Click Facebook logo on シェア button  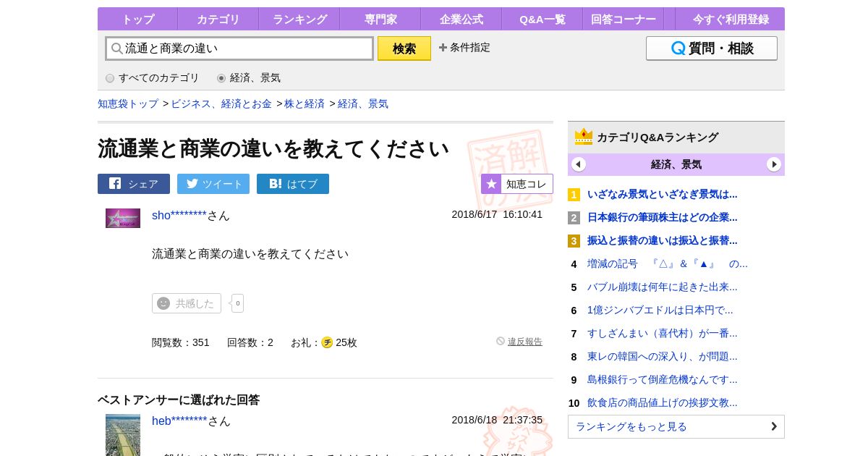[115, 184]
